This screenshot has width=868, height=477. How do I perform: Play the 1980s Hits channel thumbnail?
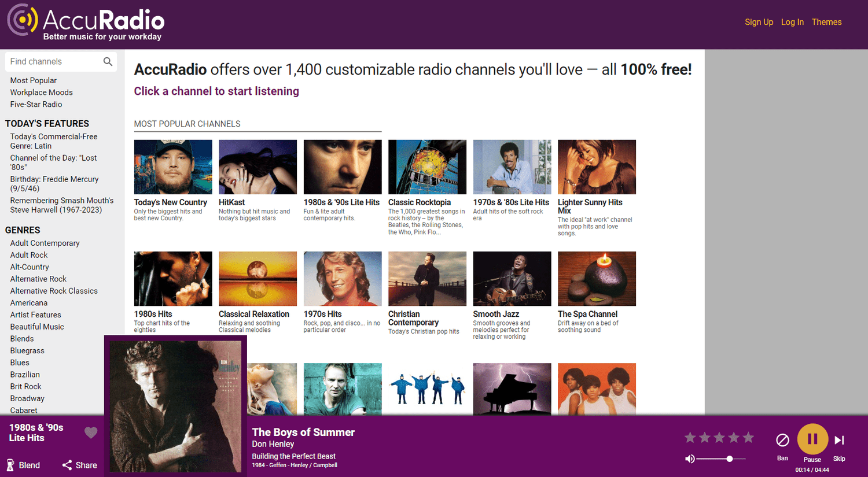173,279
